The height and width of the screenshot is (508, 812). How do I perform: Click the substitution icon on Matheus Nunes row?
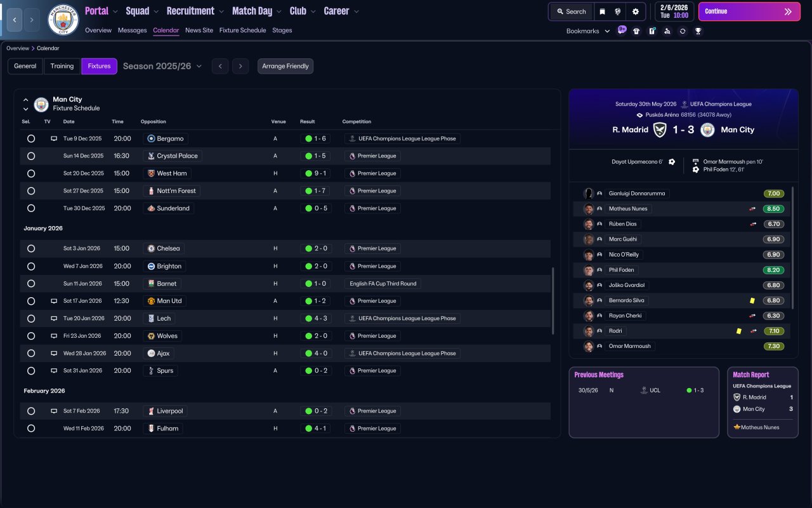[x=753, y=209]
